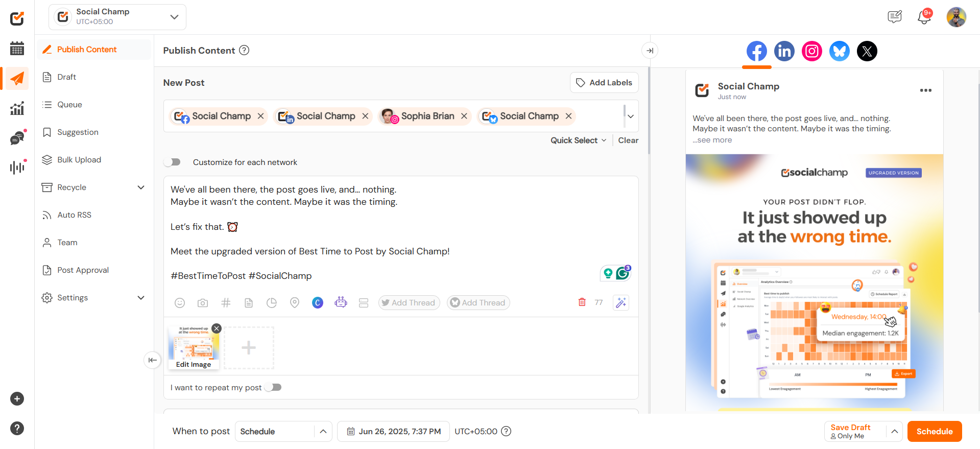Expand the Save Draft options arrow
The width and height of the screenshot is (980, 449).
[895, 432]
